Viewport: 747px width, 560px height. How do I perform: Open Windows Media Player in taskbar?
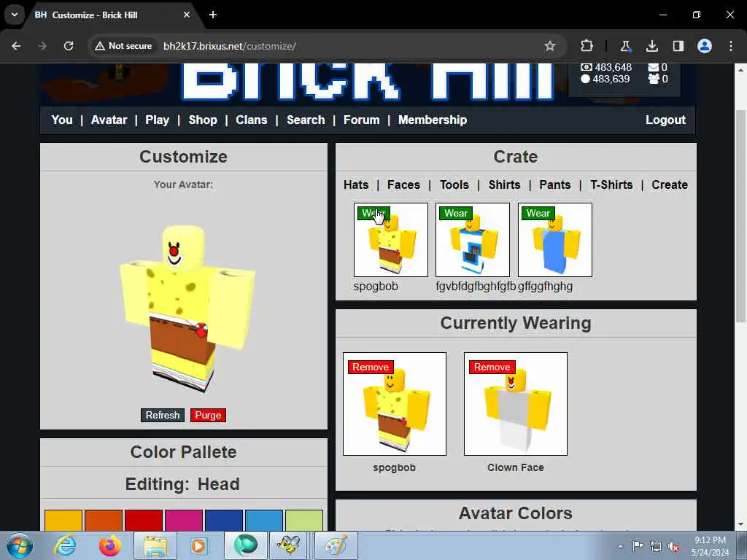point(198,545)
